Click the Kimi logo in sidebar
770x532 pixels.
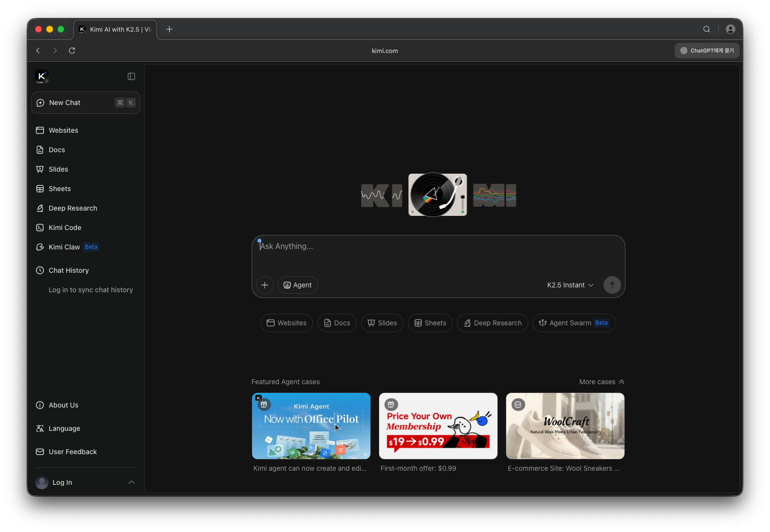[42, 76]
